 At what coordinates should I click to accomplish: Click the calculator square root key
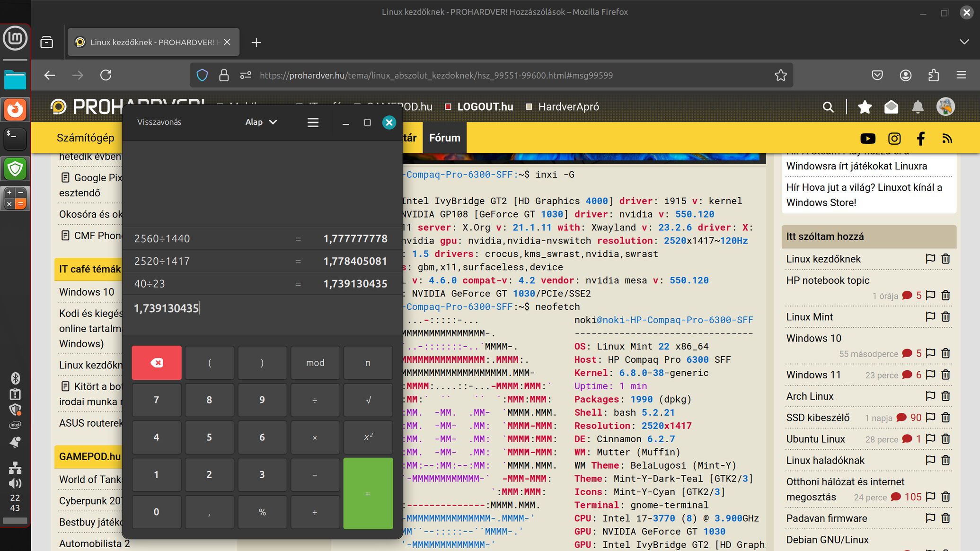coord(368,400)
